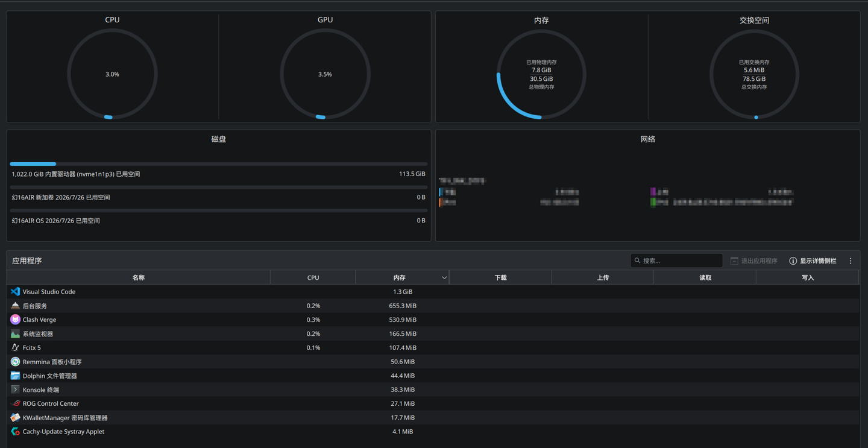Screen dimensions: 868x448
Task: Select the 后台服务 row
Action: [x=433, y=306]
